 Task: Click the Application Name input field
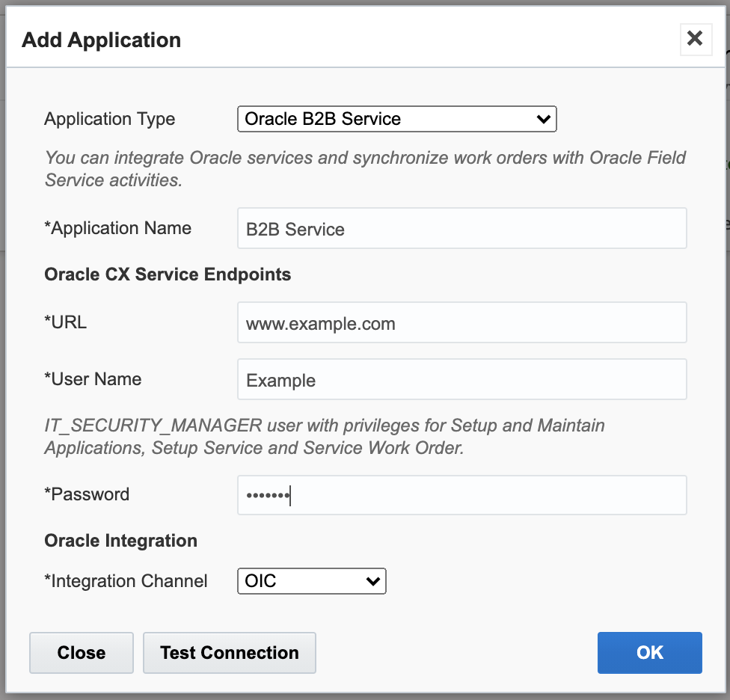click(x=461, y=229)
